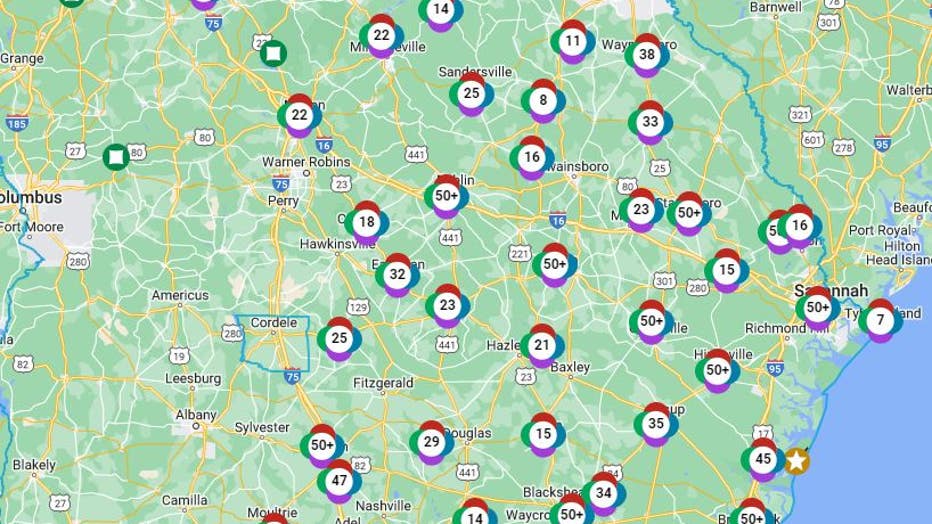Click the 11 cluster marker

pos(572,42)
